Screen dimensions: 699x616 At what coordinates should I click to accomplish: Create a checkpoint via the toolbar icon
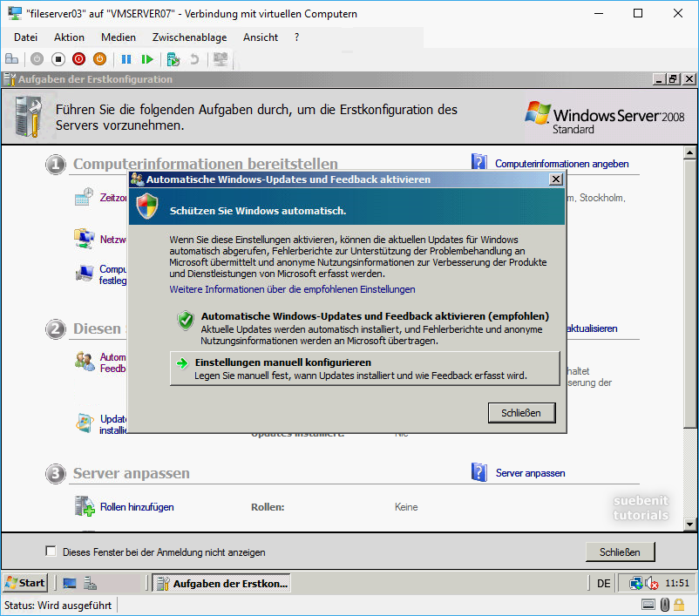(x=173, y=59)
